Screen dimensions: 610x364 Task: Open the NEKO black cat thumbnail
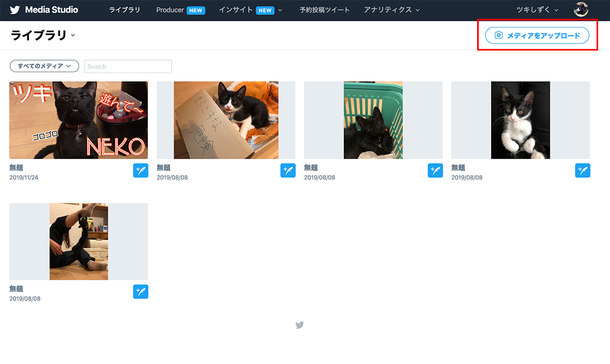point(79,120)
